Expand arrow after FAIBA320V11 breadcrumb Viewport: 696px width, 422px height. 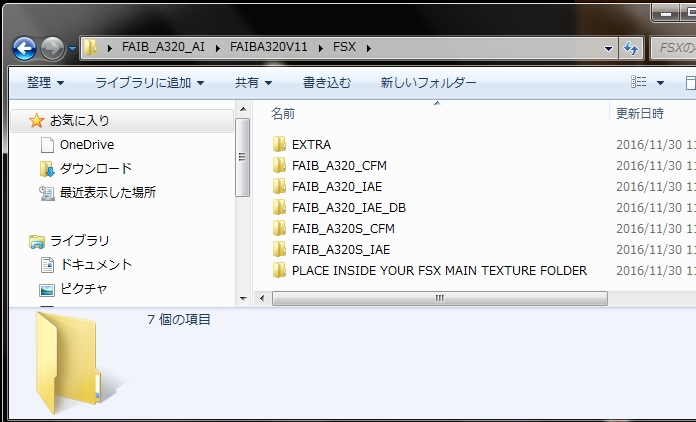320,48
